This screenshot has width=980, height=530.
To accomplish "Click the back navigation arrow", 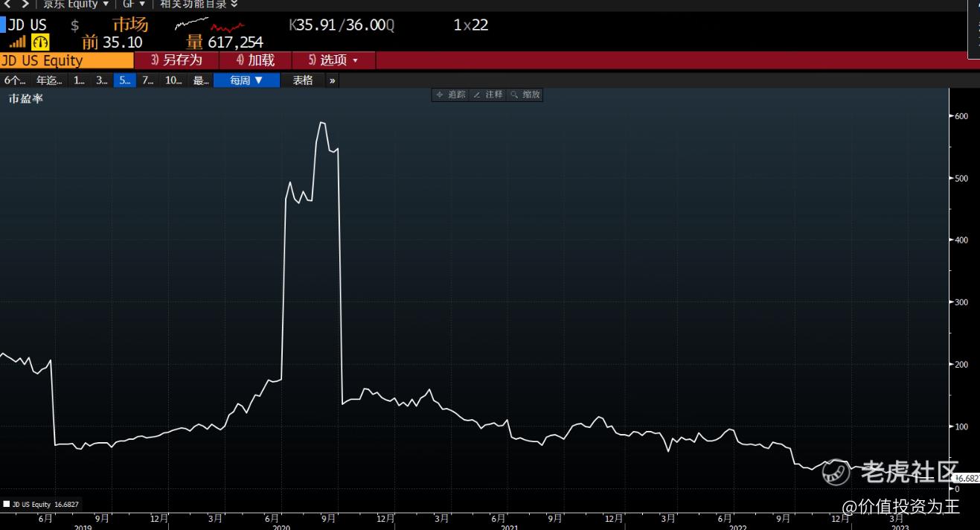I will click(x=7, y=4).
